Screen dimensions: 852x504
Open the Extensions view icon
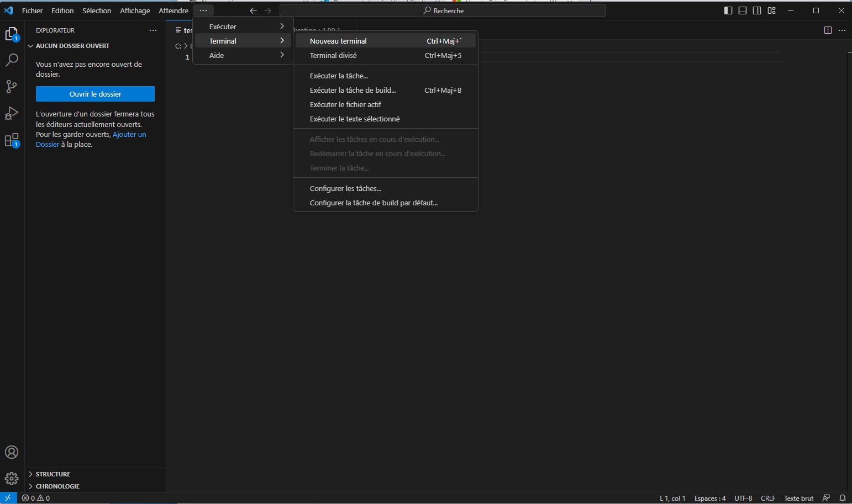(12, 140)
